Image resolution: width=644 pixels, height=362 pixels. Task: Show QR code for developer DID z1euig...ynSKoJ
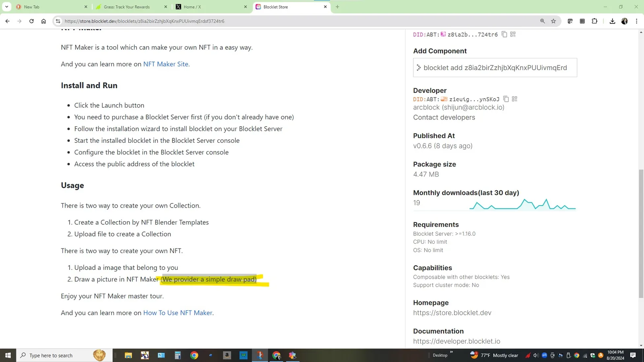click(514, 99)
